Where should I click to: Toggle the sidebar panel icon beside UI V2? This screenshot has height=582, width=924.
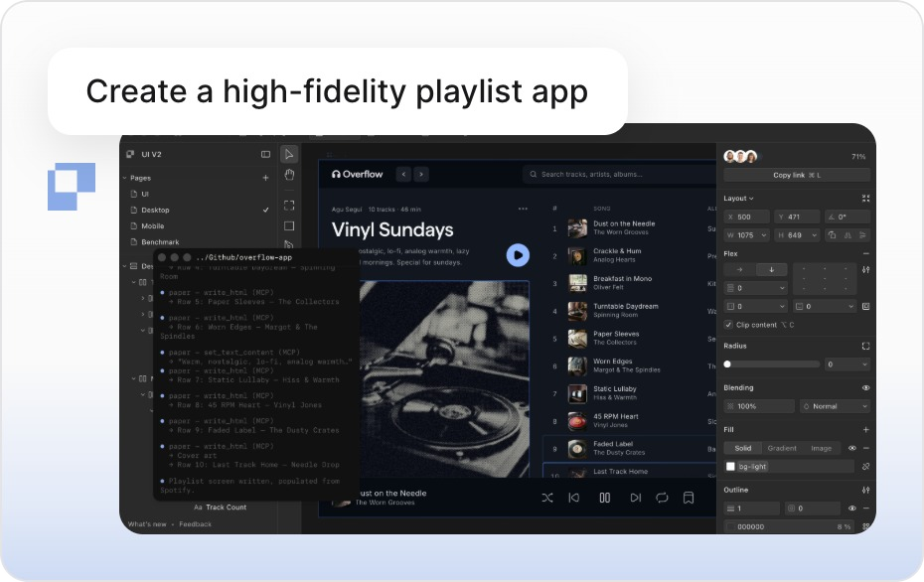coord(265,154)
